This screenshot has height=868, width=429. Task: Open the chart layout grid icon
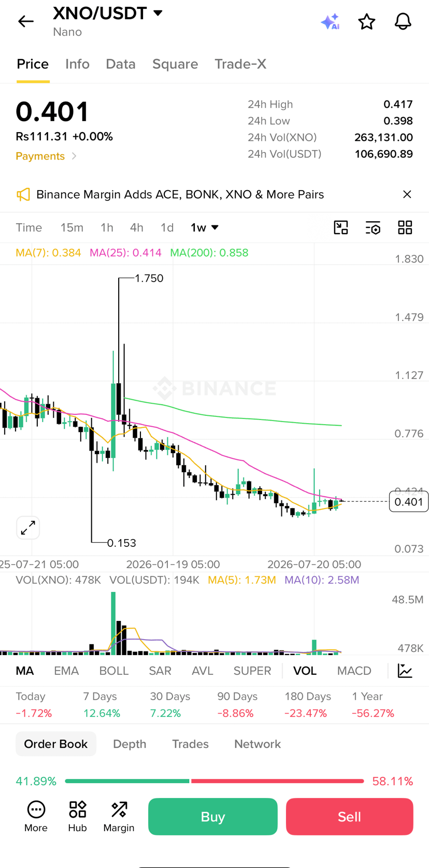(x=405, y=228)
